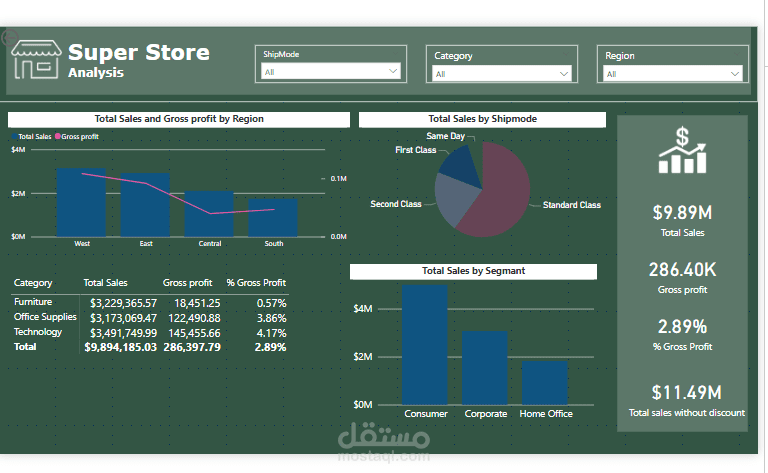Click the Same Day pie label
This screenshot has height=473, width=768.
coord(445,136)
